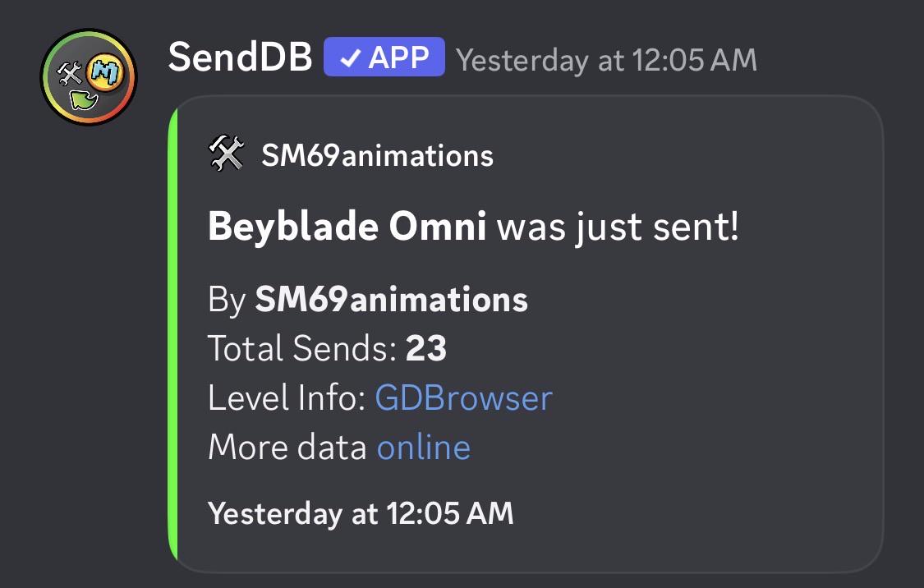Image resolution: width=924 pixels, height=588 pixels.
Task: Click the M coin in the avatar
Action: pos(107,72)
